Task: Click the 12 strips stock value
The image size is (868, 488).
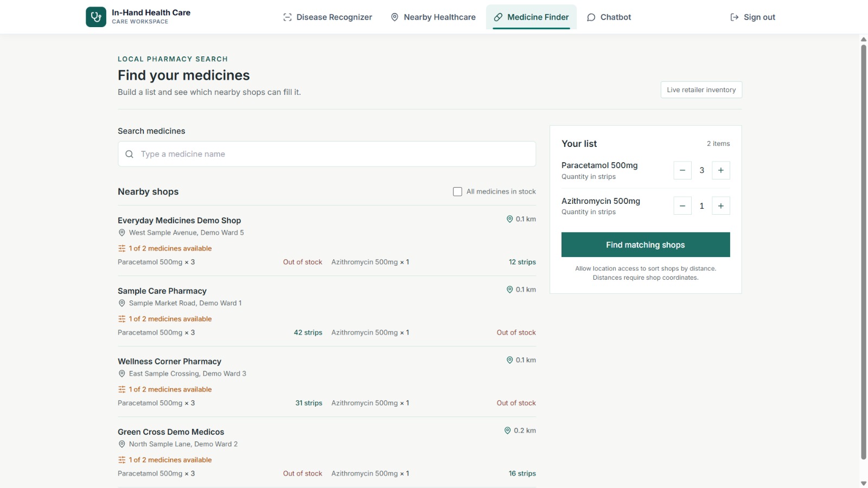Action: pyautogui.click(x=522, y=262)
